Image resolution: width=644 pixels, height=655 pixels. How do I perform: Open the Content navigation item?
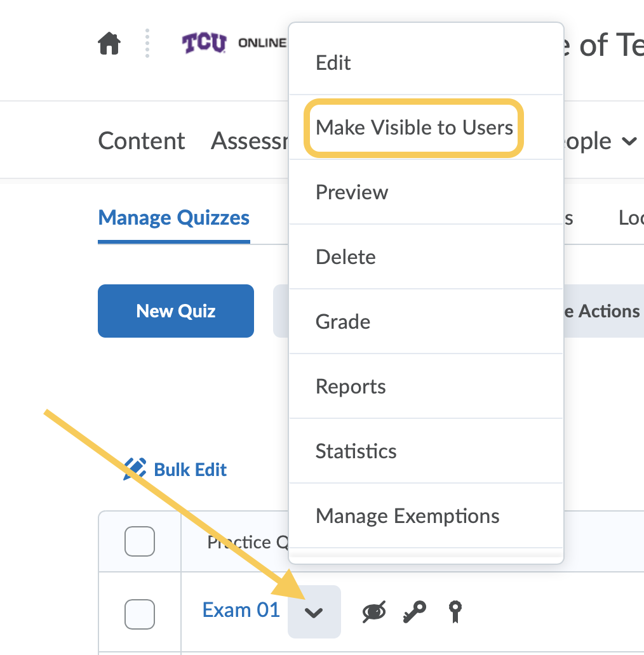141,142
